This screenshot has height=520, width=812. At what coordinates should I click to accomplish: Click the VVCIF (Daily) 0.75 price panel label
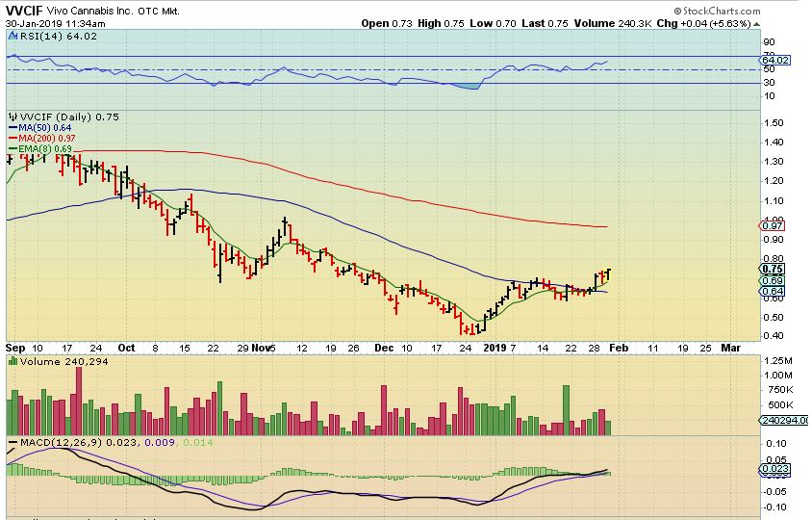[x=69, y=117]
